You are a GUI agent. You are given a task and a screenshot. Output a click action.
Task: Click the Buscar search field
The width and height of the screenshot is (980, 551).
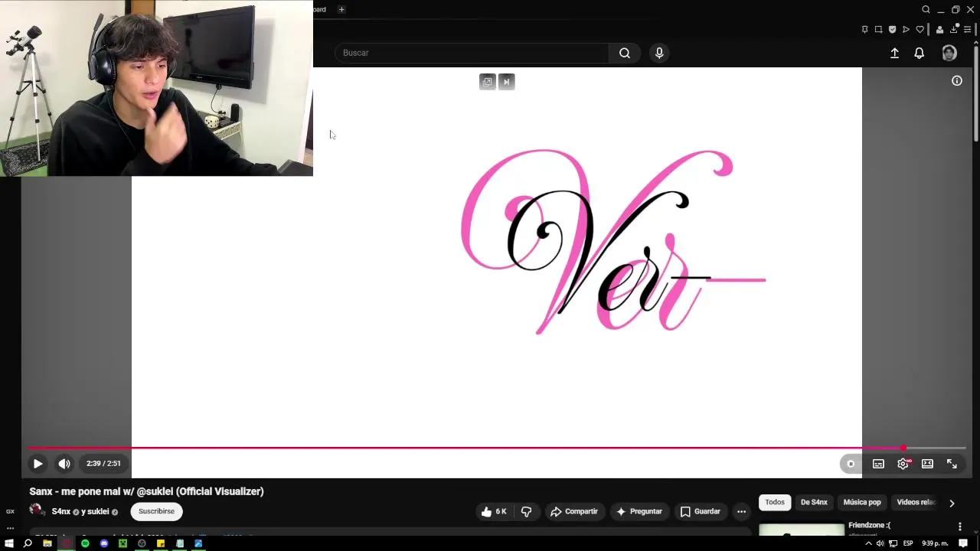(472, 53)
